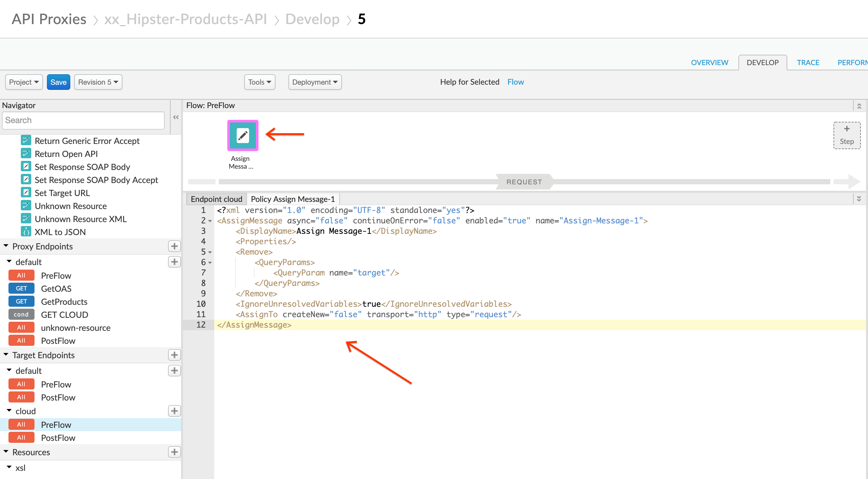This screenshot has width=868, height=479.
Task: Open the Tools dropdown menu
Action: (259, 82)
